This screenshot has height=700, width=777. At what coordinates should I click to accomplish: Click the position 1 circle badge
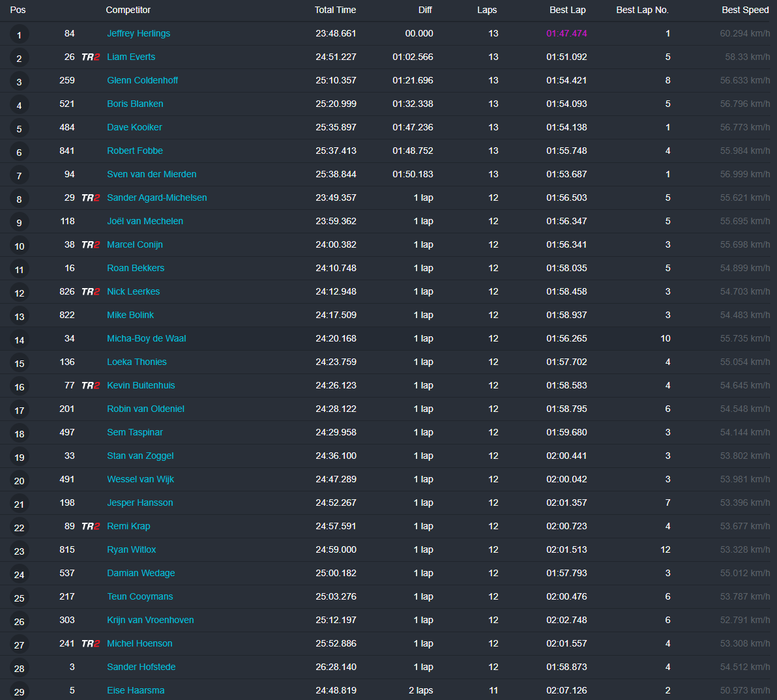pos(19,35)
